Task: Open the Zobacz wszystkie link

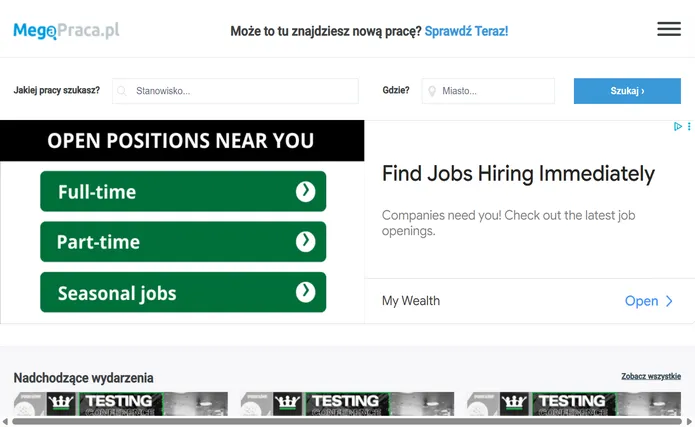Action: (651, 377)
